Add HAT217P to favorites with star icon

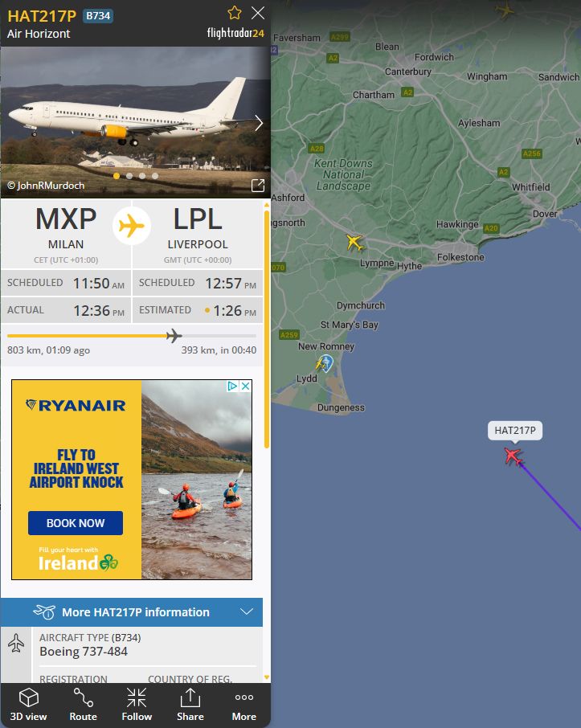pyautogui.click(x=235, y=13)
